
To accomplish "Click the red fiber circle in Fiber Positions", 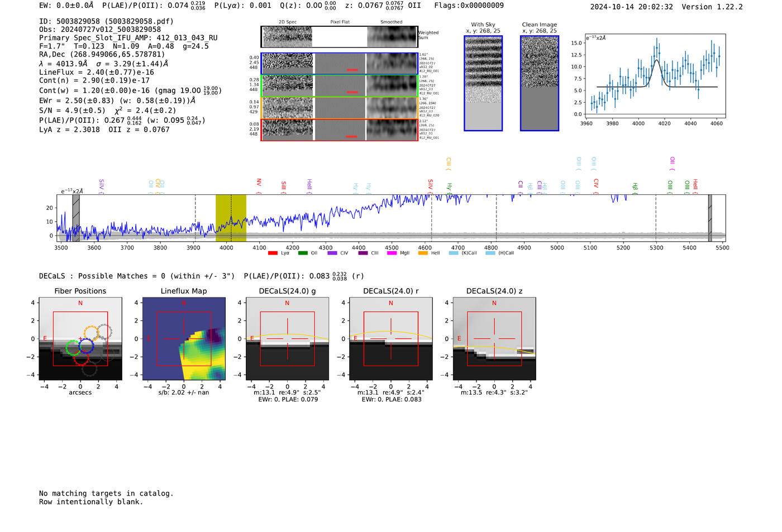I will point(81,358).
